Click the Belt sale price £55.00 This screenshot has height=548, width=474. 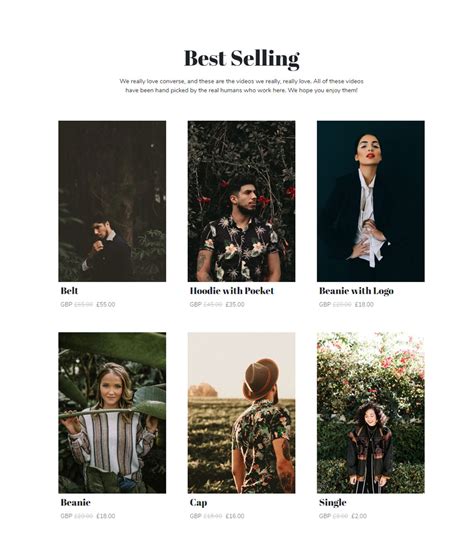tap(106, 304)
